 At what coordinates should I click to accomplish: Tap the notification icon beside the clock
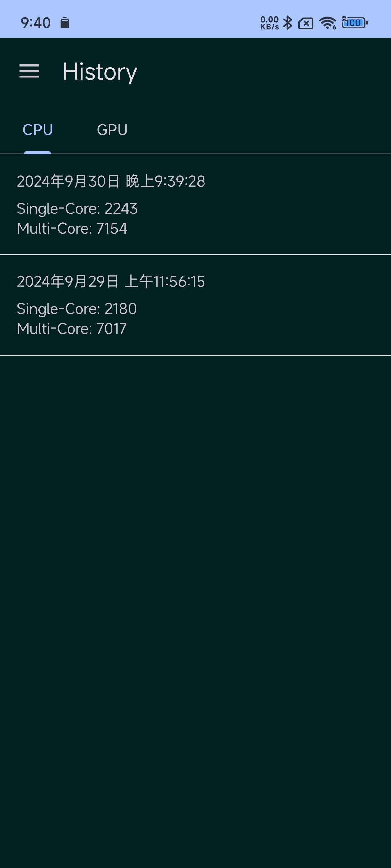pyautogui.click(x=65, y=23)
